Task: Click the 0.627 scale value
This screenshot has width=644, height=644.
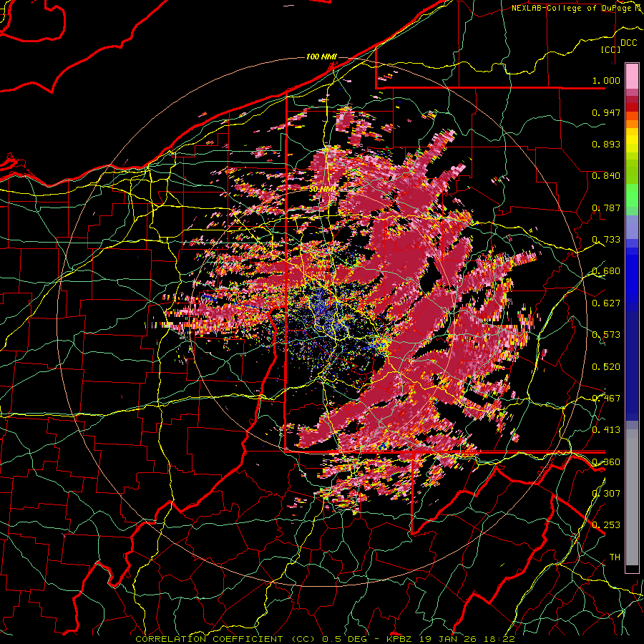Action: [x=606, y=303]
